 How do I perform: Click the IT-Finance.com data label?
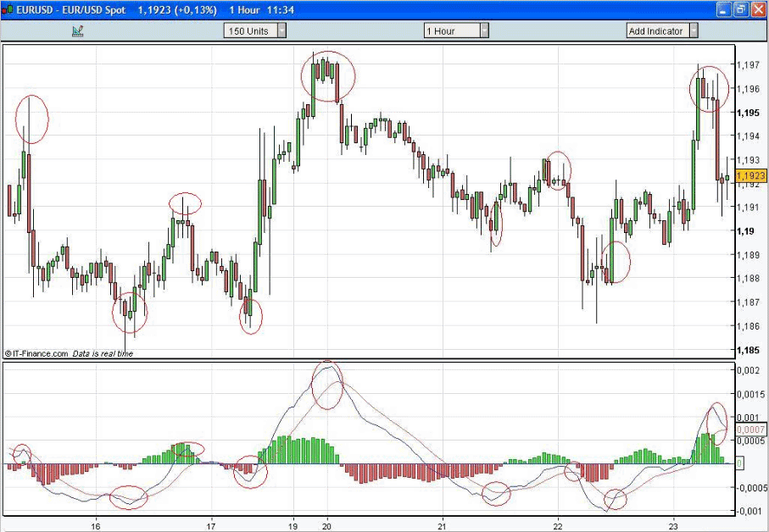pos(69,353)
